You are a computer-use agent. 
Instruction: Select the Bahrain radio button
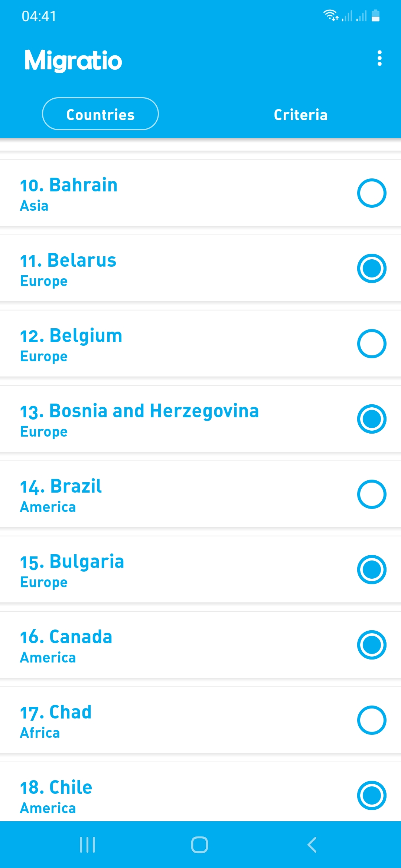click(x=372, y=193)
